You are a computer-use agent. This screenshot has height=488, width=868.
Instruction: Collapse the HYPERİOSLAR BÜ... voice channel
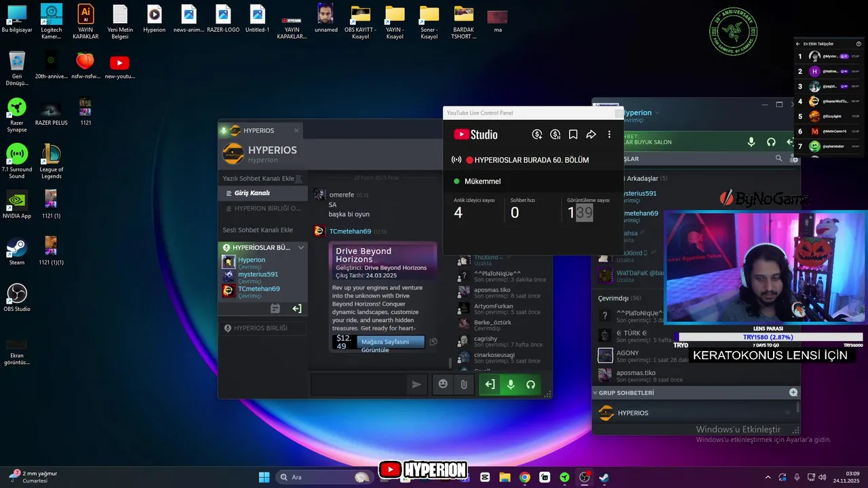point(301,247)
